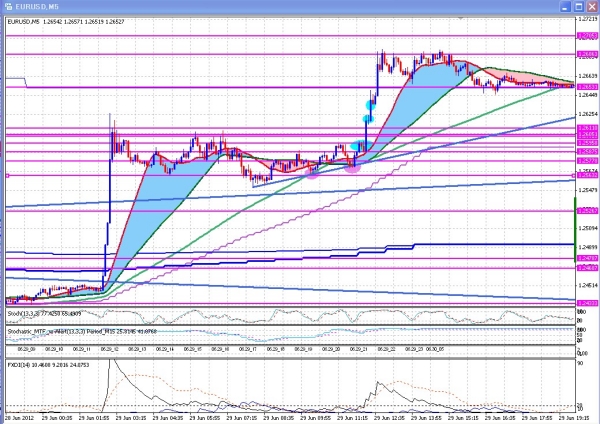This screenshot has height=424, width=600.
Task: Maximize the EURUSD,M5 chart window
Action: point(579,7)
